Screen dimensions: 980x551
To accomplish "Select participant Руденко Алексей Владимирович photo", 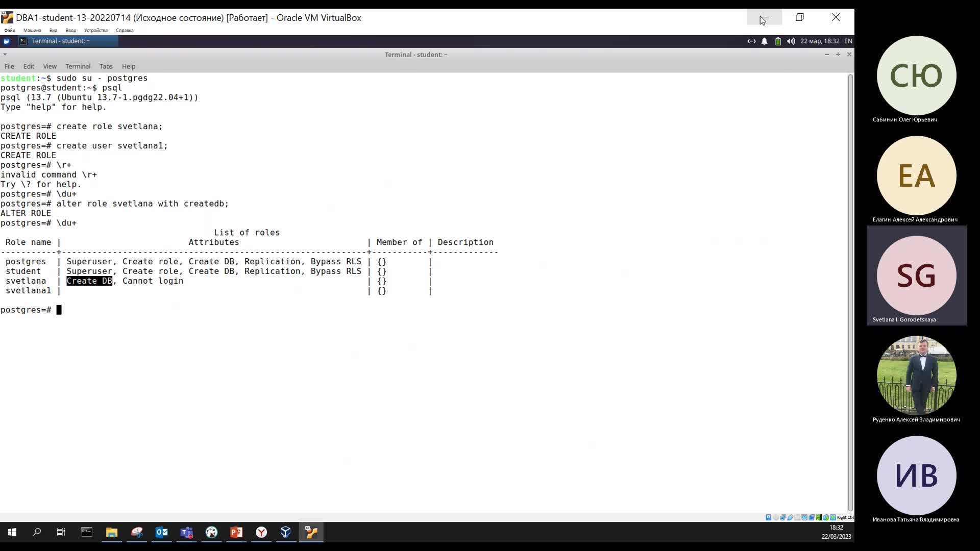I will click(916, 375).
